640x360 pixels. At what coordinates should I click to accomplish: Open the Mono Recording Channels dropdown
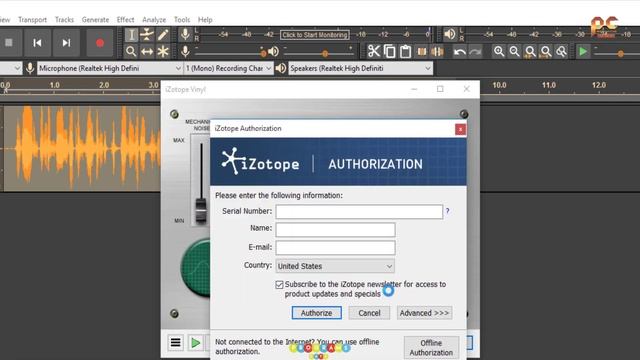click(229, 68)
